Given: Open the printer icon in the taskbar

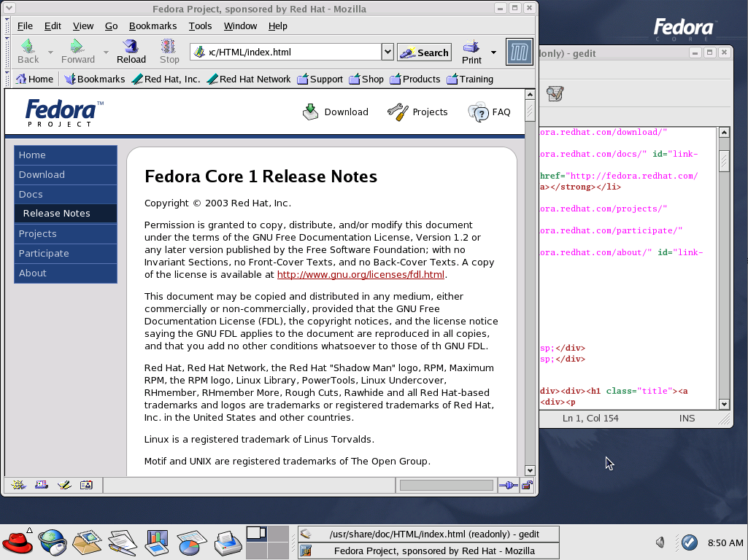Looking at the screenshot, I should click(226, 542).
